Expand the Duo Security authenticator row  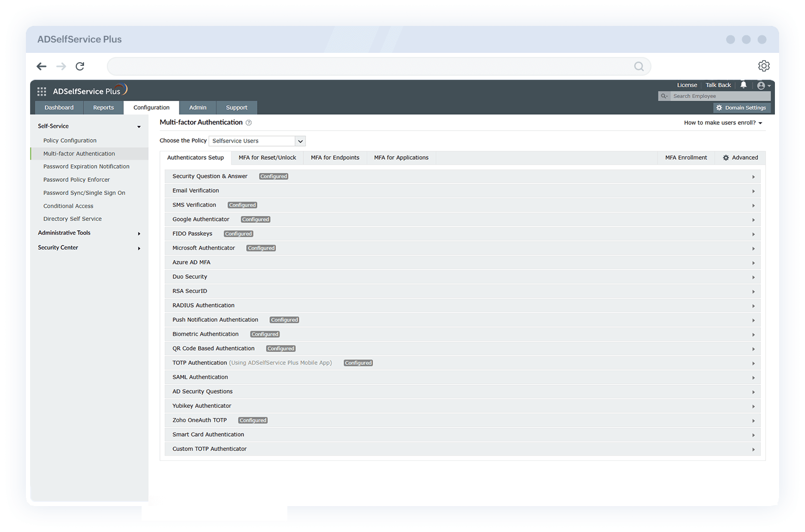[754, 277]
